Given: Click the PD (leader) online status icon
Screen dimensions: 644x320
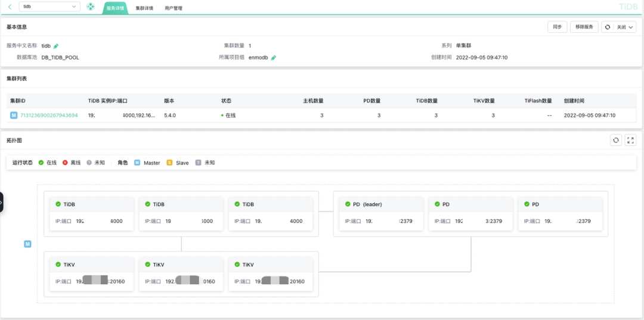Looking at the screenshot, I should (348, 204).
